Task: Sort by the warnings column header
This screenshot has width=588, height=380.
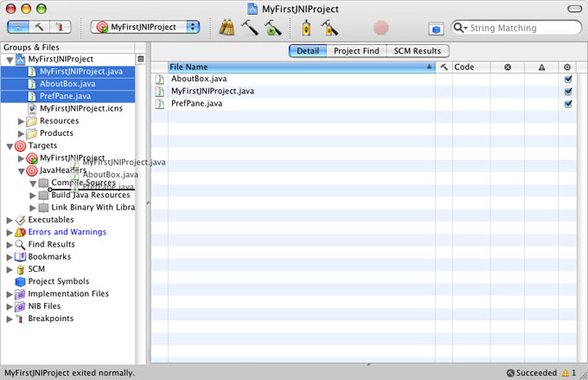Action: (541, 67)
